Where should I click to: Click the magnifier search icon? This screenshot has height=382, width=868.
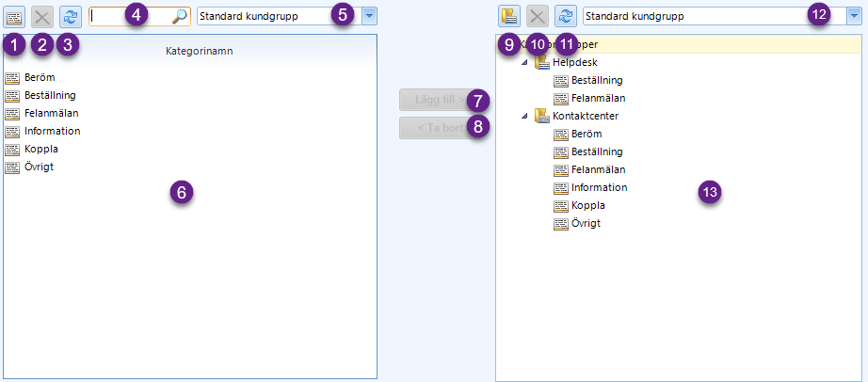coord(179,17)
